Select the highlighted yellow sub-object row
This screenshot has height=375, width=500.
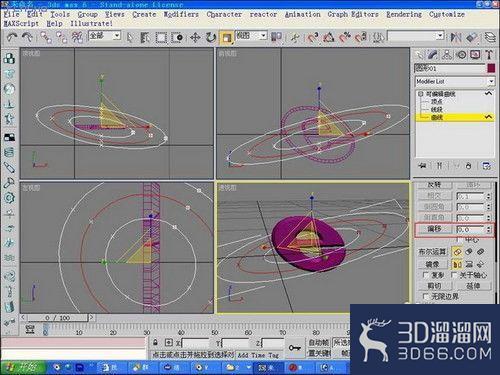[455, 117]
